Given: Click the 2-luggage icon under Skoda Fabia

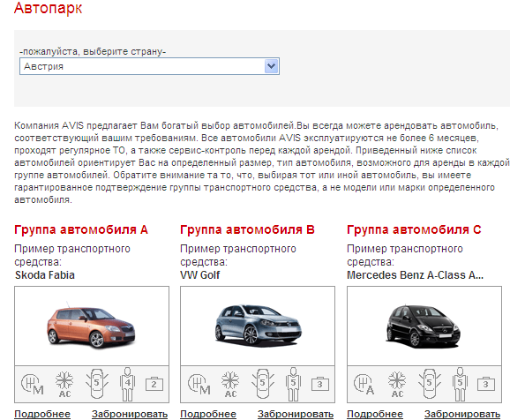Looking at the screenshot, I should [154, 384].
